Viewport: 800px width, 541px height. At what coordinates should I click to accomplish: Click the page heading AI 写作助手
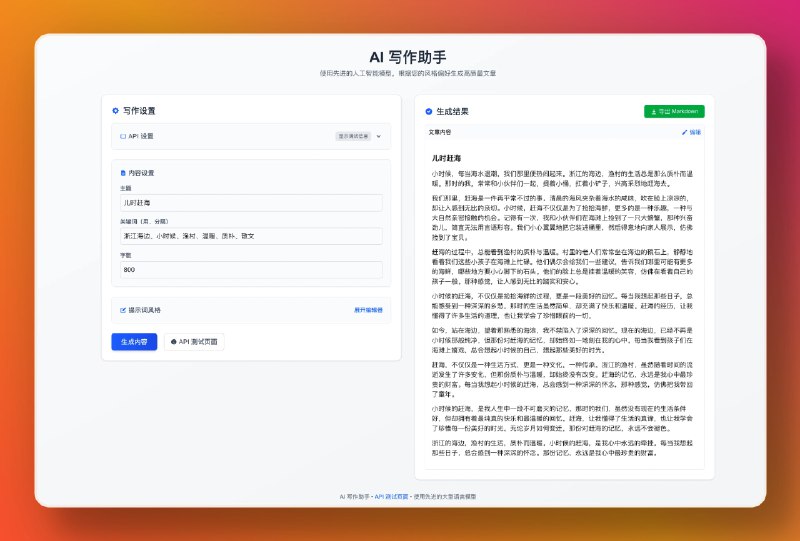pos(408,57)
